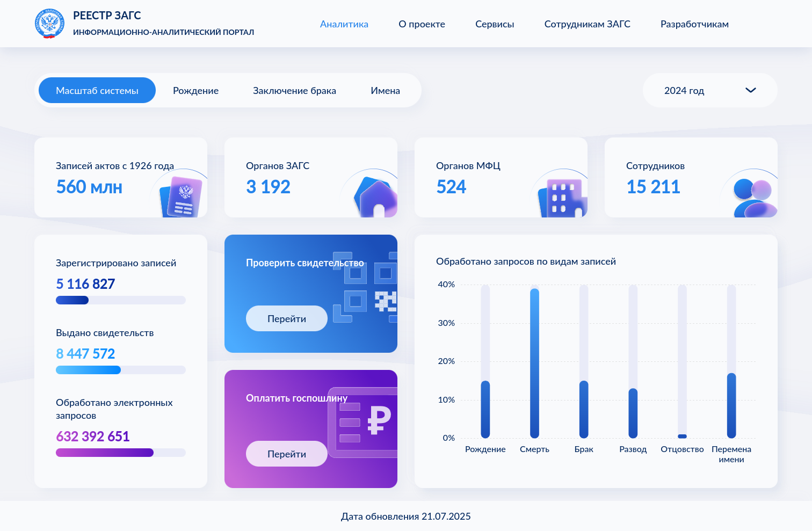Click the 560 млн value
The width and height of the screenshot is (812, 531).
click(89, 187)
